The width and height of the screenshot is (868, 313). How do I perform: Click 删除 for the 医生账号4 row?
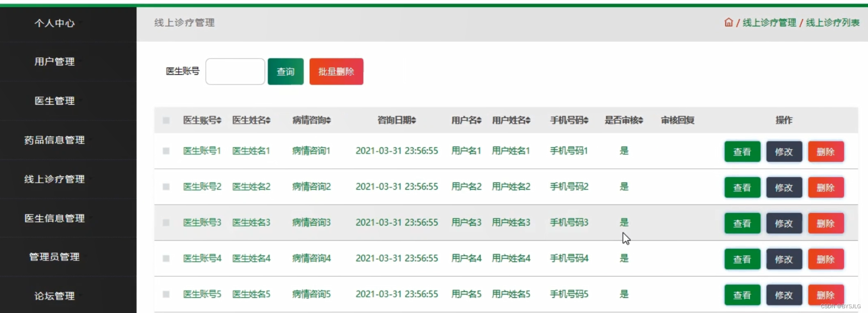click(x=826, y=259)
